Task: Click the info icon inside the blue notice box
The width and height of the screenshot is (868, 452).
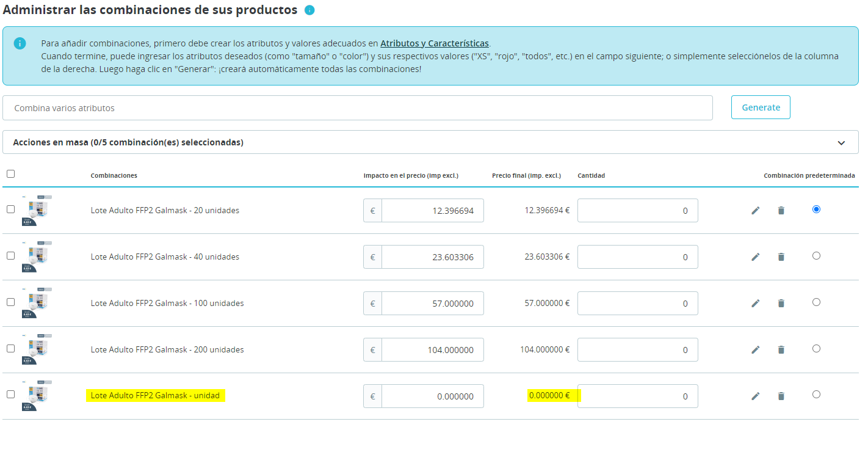Action: (x=20, y=43)
